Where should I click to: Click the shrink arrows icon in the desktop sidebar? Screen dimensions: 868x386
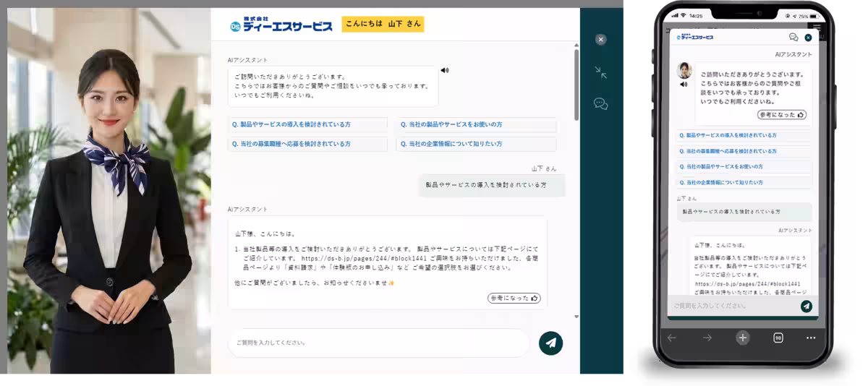coord(600,72)
